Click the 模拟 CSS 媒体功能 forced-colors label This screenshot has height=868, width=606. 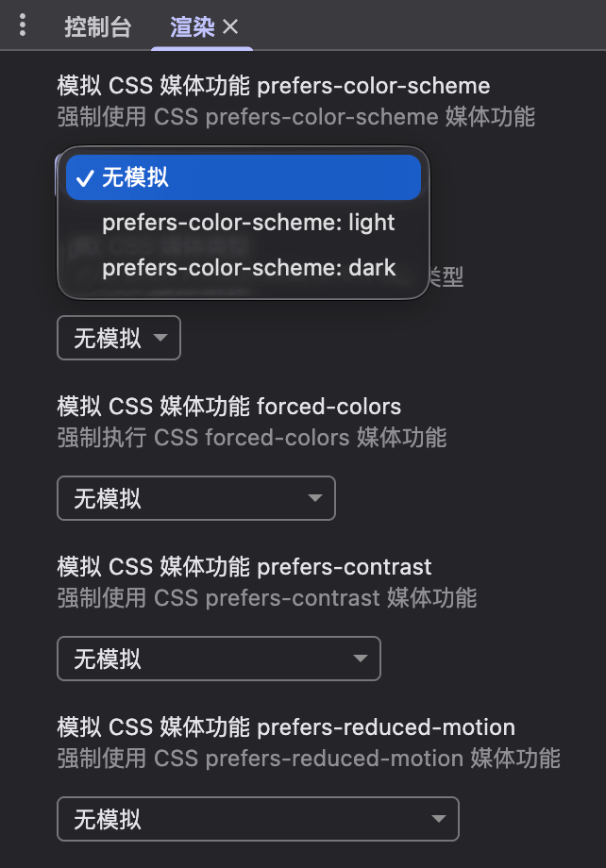228,407
